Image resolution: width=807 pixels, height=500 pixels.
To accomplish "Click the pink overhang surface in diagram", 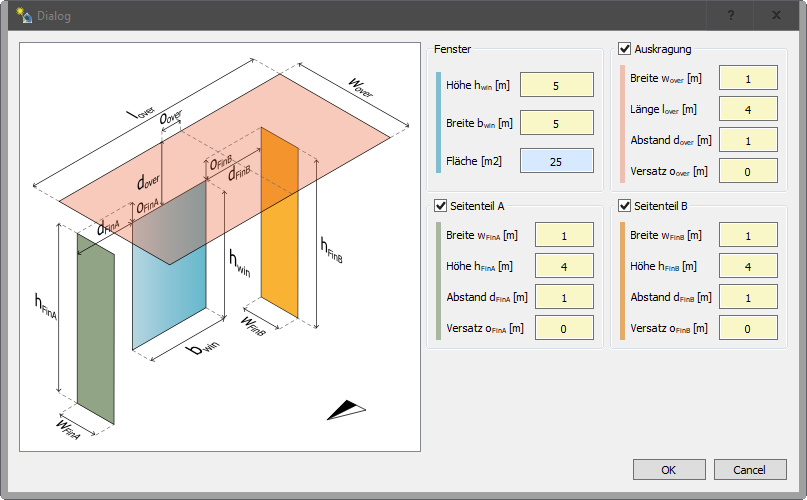I will pyautogui.click(x=224, y=169).
